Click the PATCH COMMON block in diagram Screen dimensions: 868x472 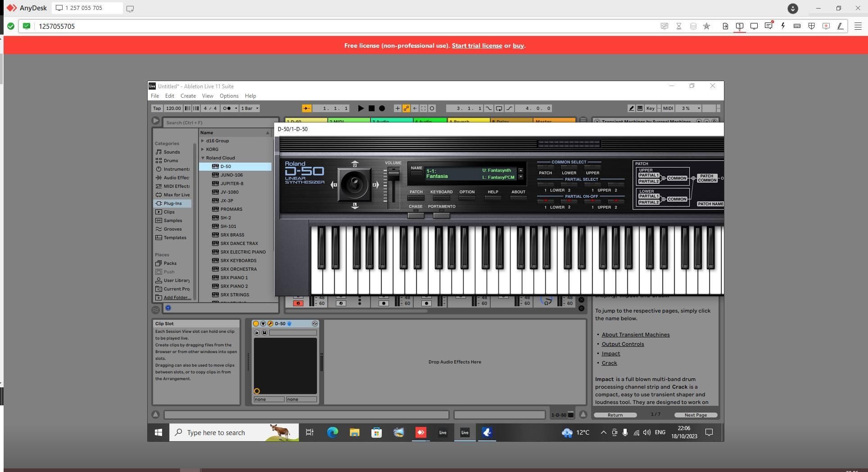(x=707, y=178)
